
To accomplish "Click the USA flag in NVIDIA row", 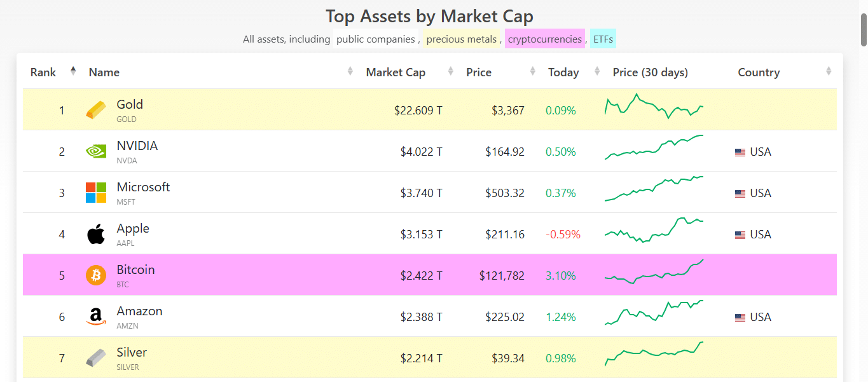I will click(740, 153).
